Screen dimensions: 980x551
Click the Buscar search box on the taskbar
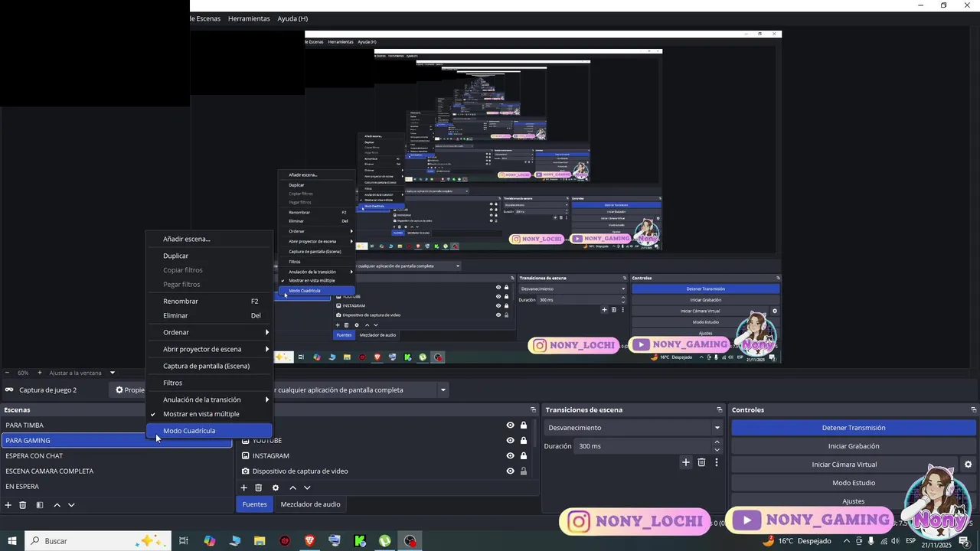coord(97,541)
